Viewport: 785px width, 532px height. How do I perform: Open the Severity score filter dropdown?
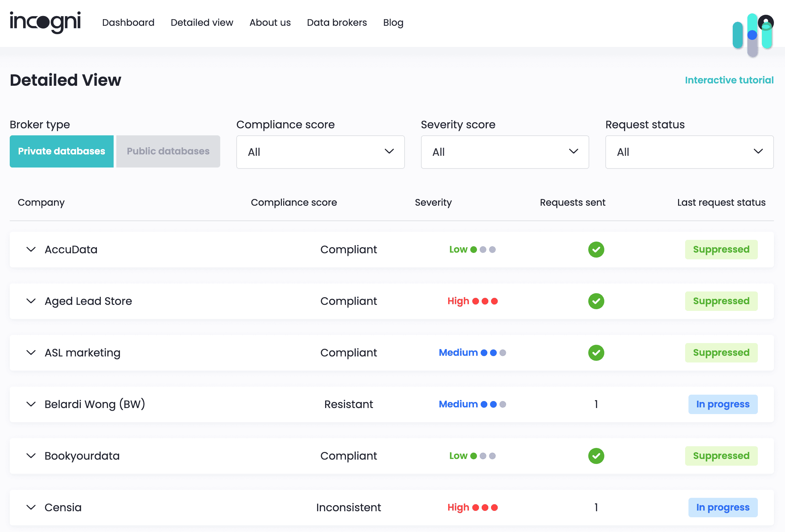(x=505, y=152)
